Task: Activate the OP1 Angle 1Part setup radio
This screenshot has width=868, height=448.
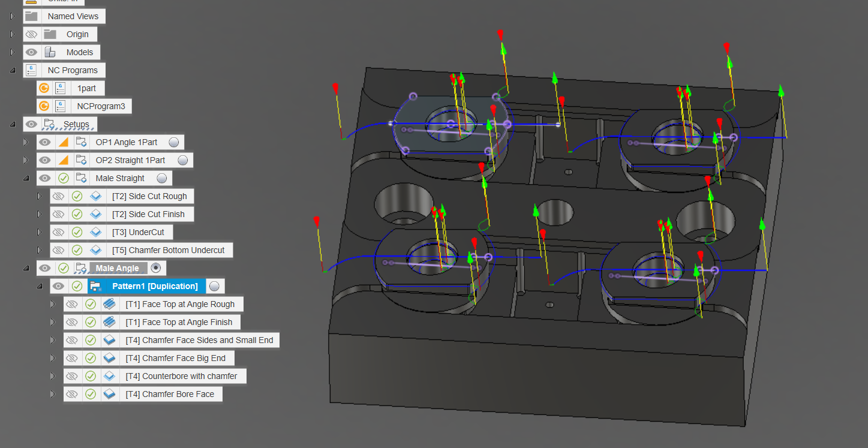Action: pyautogui.click(x=173, y=142)
